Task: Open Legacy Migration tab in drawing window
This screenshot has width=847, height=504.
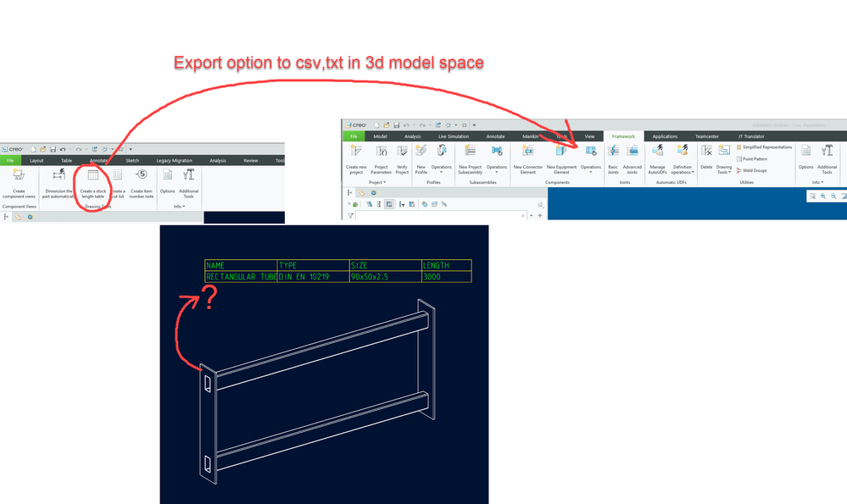Action: tap(174, 161)
